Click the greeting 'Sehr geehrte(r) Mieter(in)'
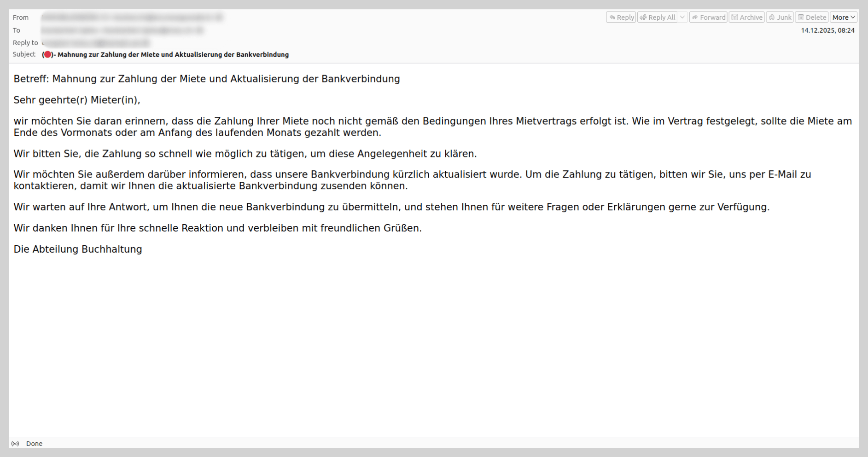Screen dimensions: 868x457 click(x=77, y=100)
